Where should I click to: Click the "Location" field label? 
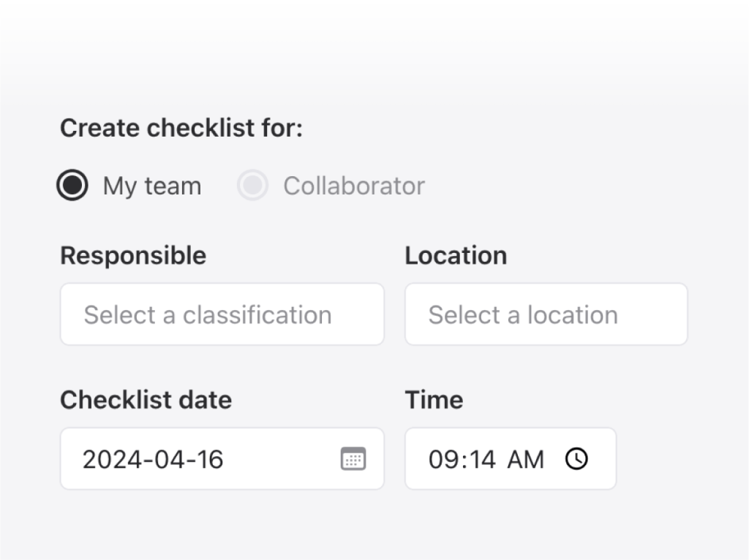(x=456, y=256)
